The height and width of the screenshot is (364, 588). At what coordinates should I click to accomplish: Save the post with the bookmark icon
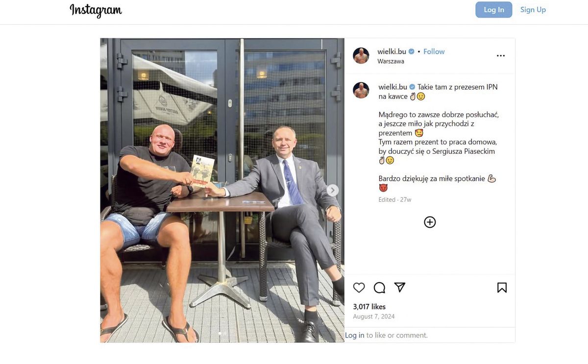click(x=502, y=288)
